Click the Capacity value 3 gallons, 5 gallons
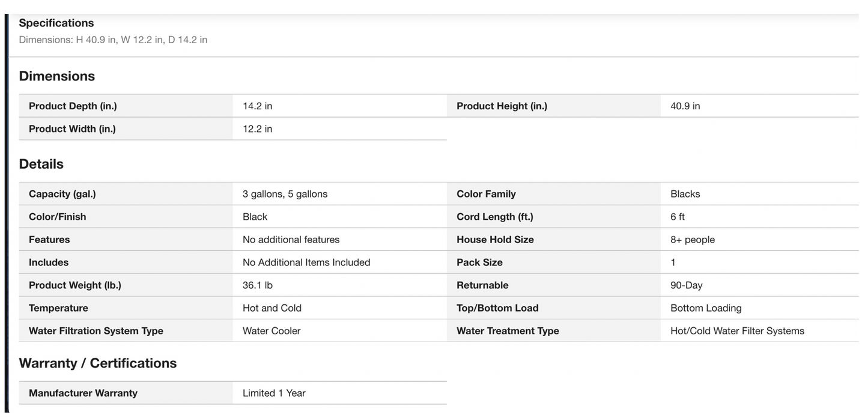 (285, 194)
